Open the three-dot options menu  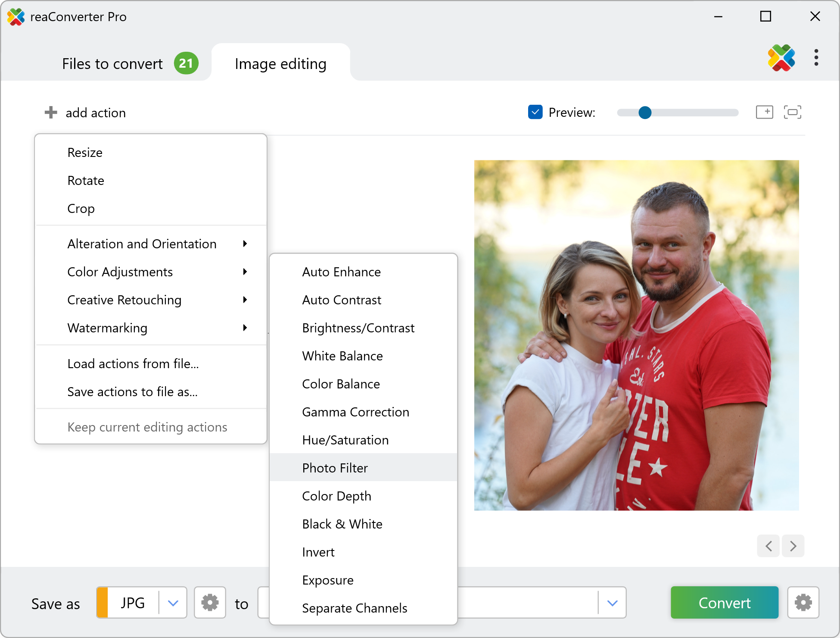point(816,57)
